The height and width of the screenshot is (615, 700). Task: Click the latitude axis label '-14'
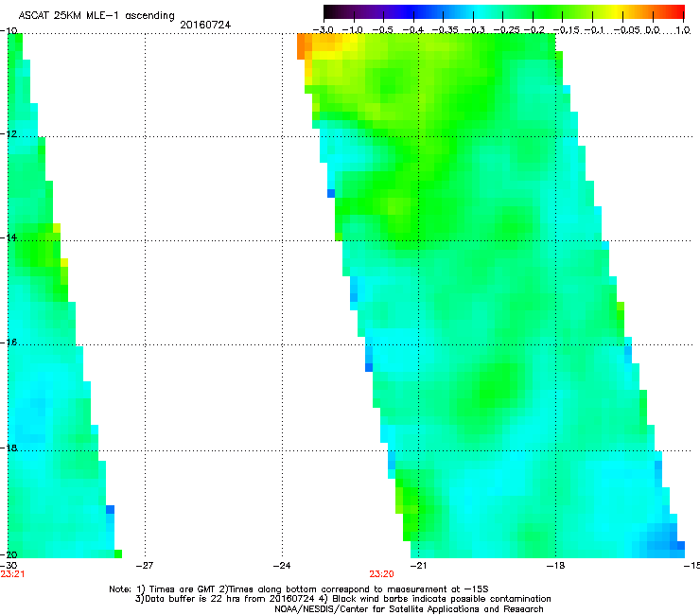tap(9, 237)
